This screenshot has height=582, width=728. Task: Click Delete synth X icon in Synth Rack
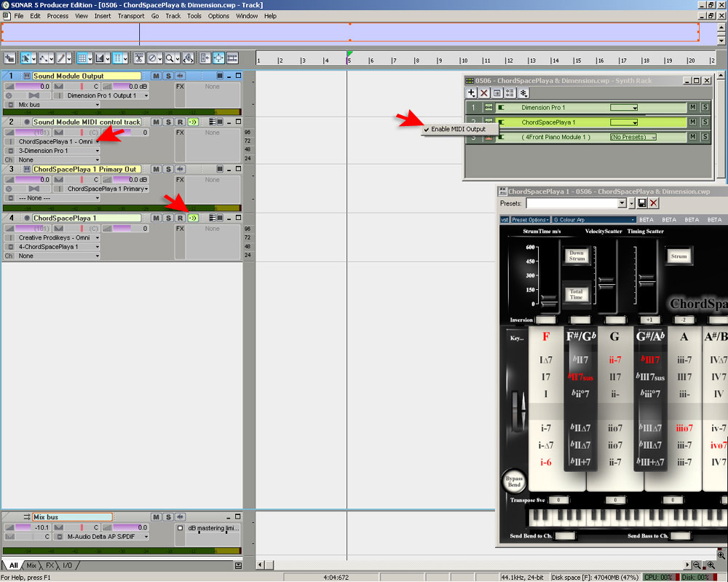tap(484, 93)
